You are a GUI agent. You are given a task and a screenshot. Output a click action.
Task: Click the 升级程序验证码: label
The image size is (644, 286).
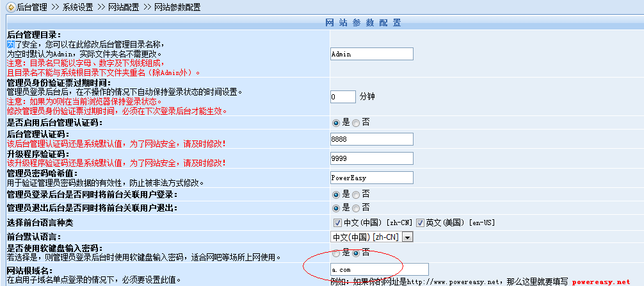[38, 154]
